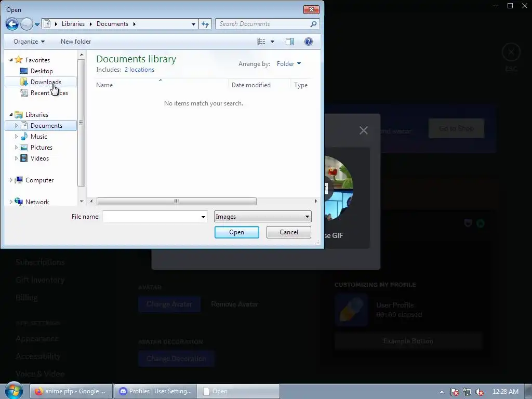Click the document icon in address bar
This screenshot has height=399, width=532.
tap(47, 24)
